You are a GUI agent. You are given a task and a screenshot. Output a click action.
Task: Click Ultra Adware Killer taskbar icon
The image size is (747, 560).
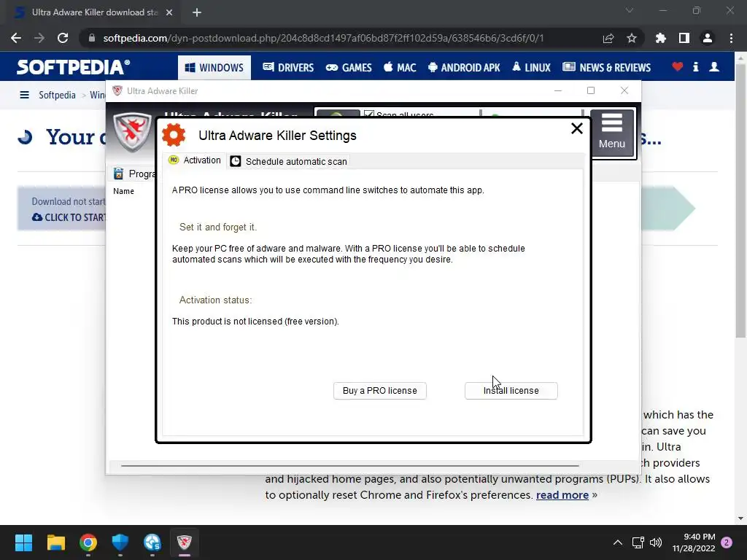click(x=185, y=542)
